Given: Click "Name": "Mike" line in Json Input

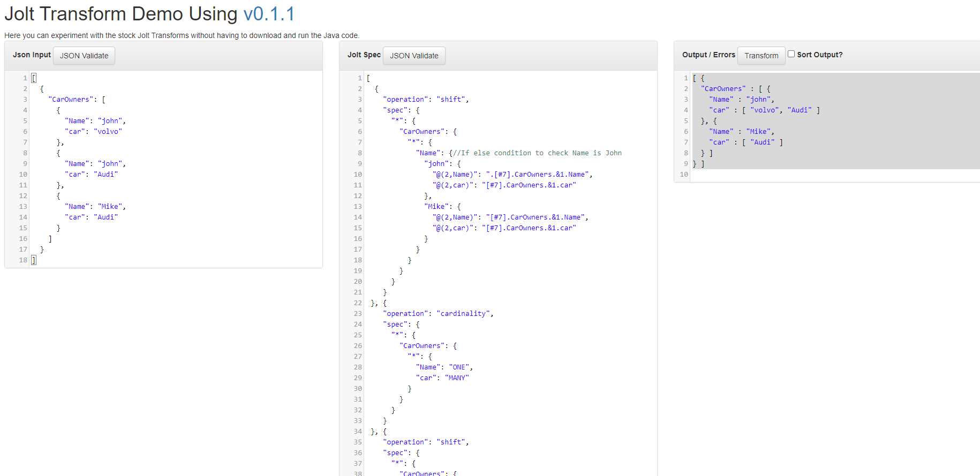Looking at the screenshot, I should (95, 207).
